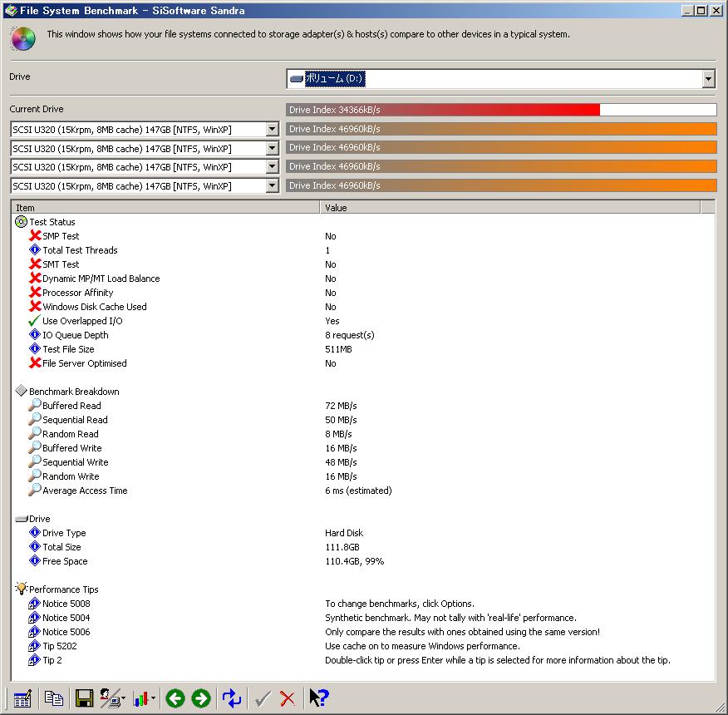Screen dimensions: 728x715
Task: Open fourth SCSI U320 reference drive dropdown arrow
Action: pos(272,186)
